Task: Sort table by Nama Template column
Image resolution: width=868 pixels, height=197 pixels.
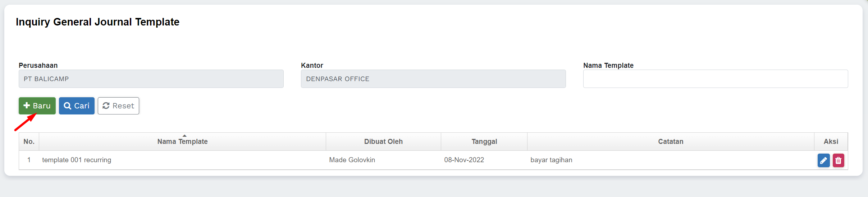Action: pos(182,142)
